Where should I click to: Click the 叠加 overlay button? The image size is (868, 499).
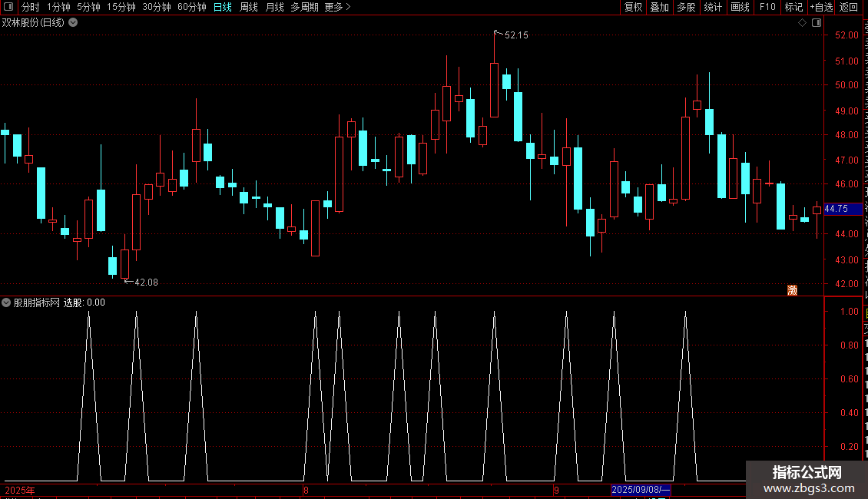(660, 7)
